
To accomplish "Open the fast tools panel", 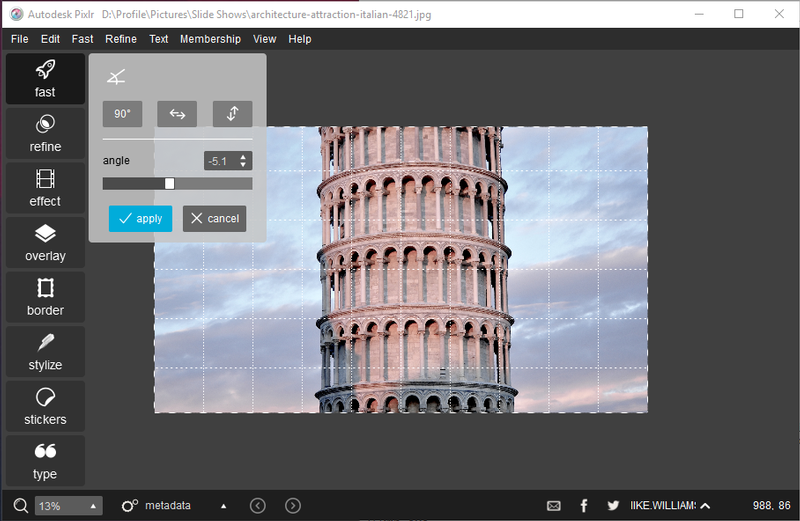I will (x=45, y=79).
